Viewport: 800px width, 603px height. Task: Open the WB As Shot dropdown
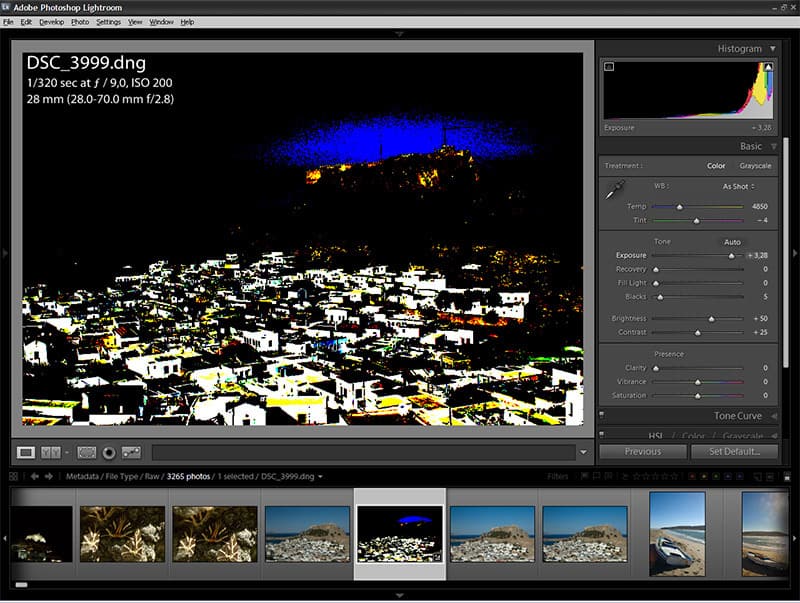[x=738, y=186]
